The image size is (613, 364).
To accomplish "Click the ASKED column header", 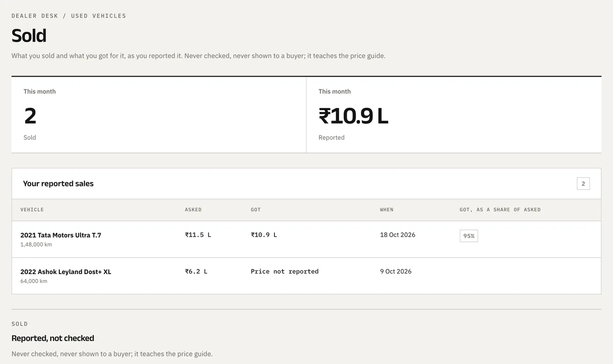I will pos(193,210).
